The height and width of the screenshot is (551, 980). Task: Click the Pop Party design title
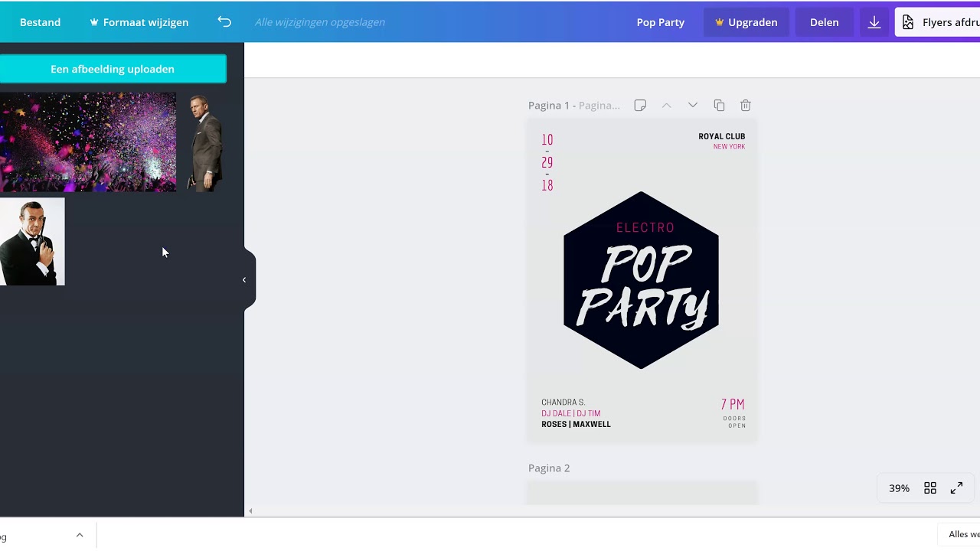point(660,22)
